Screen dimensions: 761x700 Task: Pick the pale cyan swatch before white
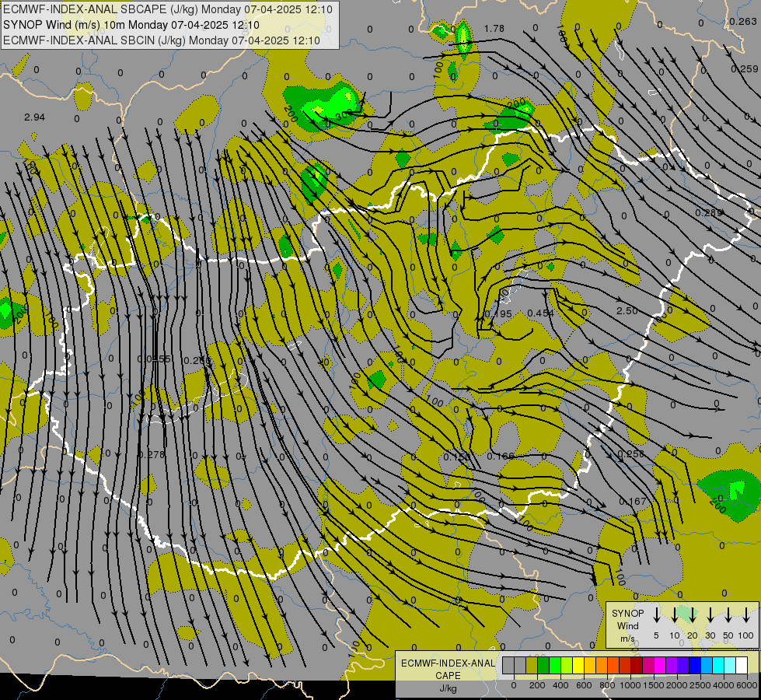click(x=730, y=665)
